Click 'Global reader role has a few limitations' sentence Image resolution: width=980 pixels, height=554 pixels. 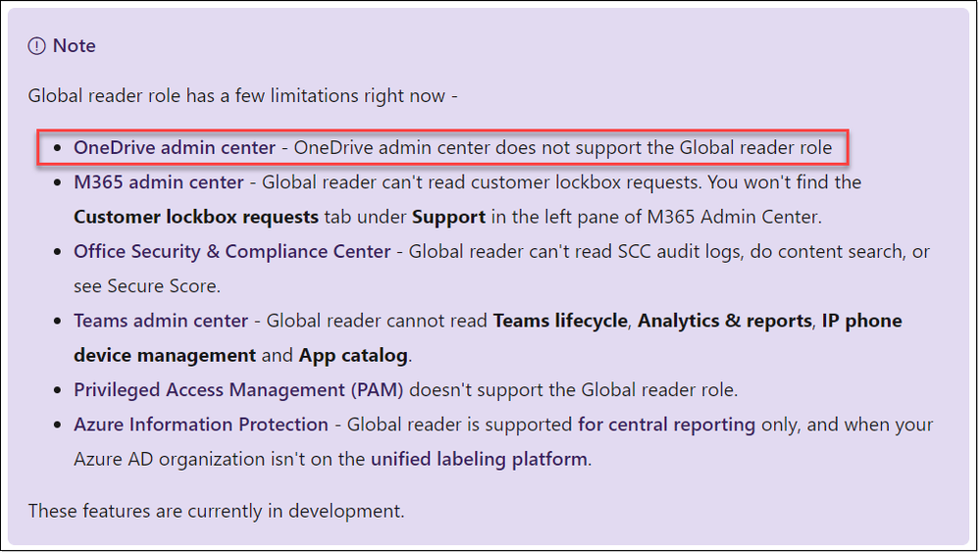(243, 96)
